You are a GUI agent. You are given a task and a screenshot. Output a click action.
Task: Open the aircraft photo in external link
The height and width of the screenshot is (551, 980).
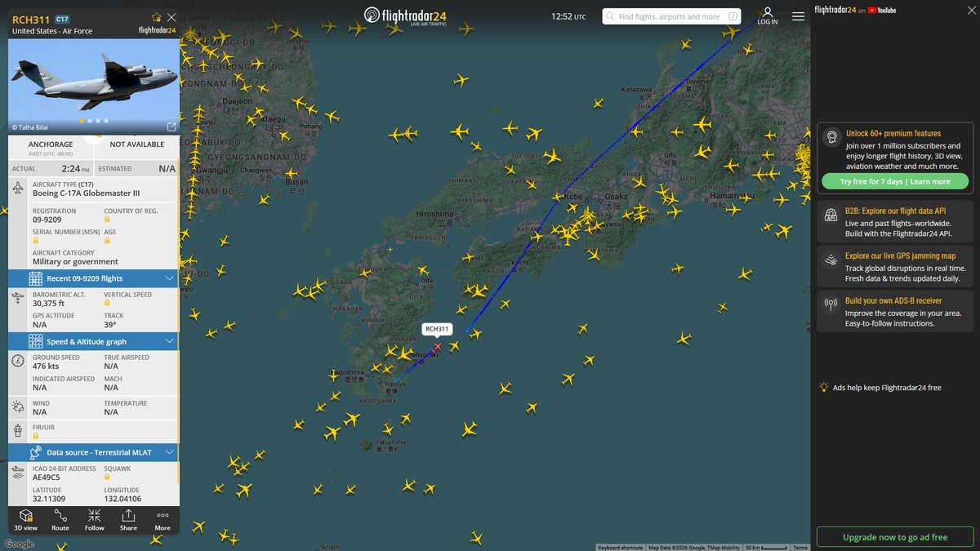click(x=171, y=127)
